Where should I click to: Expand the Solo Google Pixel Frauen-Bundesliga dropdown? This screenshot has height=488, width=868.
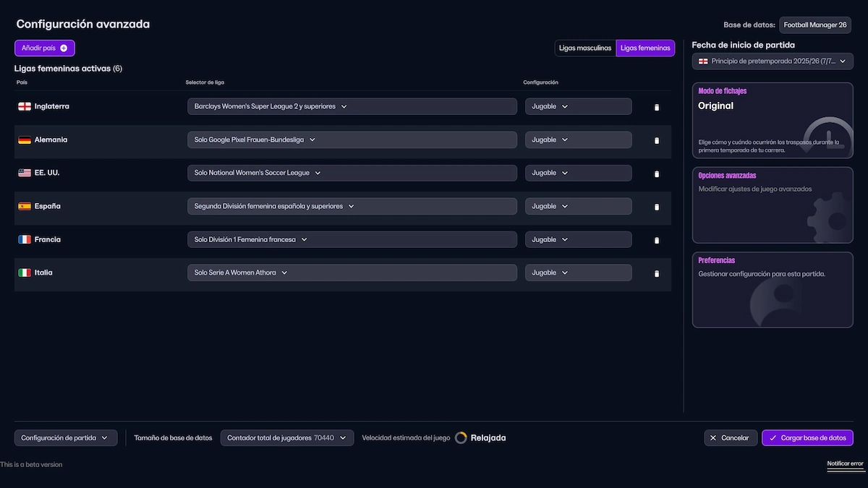click(352, 140)
